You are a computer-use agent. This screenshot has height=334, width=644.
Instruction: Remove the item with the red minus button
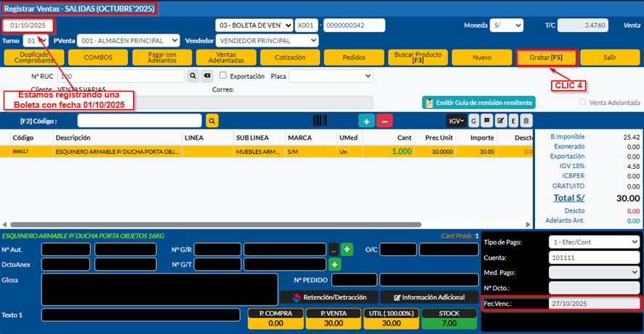[385, 121]
